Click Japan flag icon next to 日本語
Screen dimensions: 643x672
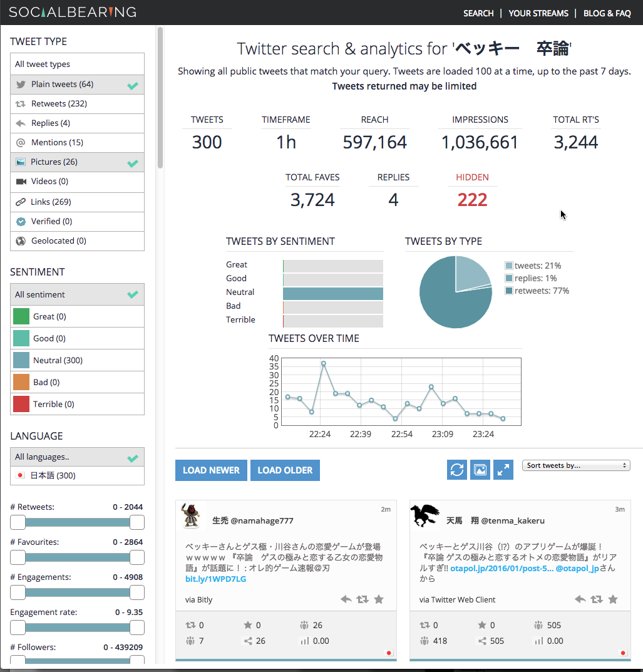coord(19,475)
